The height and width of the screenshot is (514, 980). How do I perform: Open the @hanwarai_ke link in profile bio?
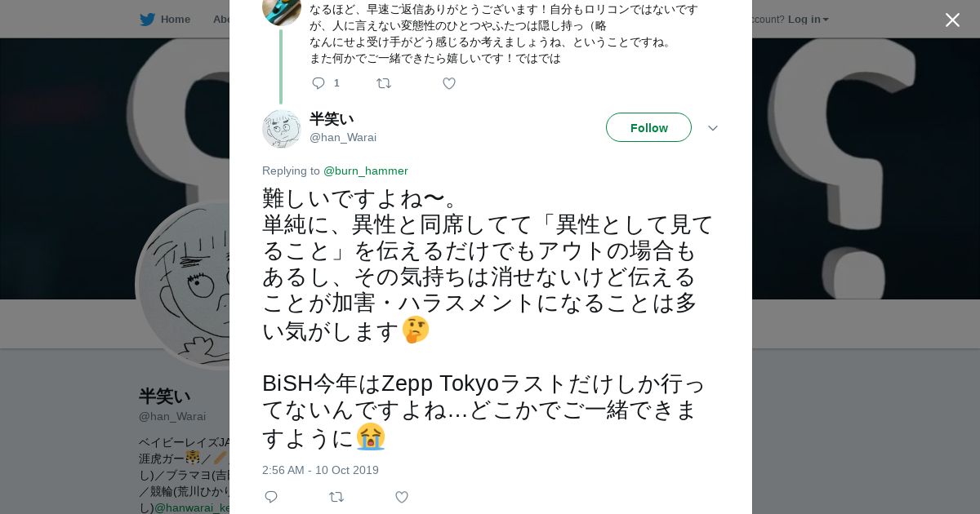[193, 507]
